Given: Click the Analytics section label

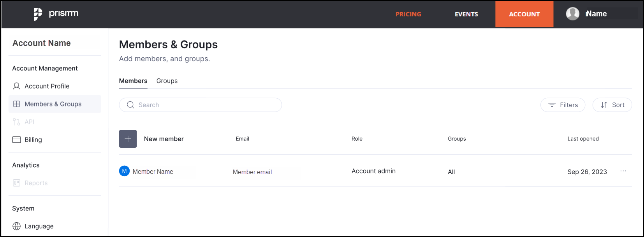Looking at the screenshot, I should tap(26, 165).
